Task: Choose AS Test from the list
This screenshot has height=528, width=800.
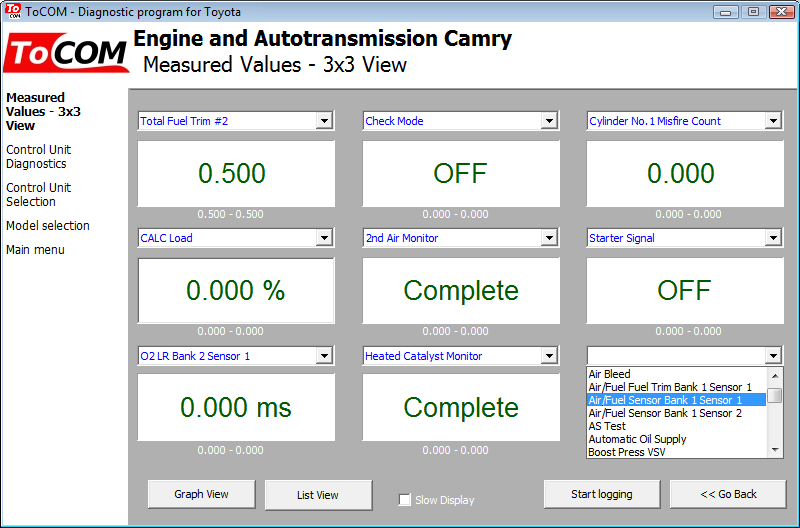Action: (608, 426)
